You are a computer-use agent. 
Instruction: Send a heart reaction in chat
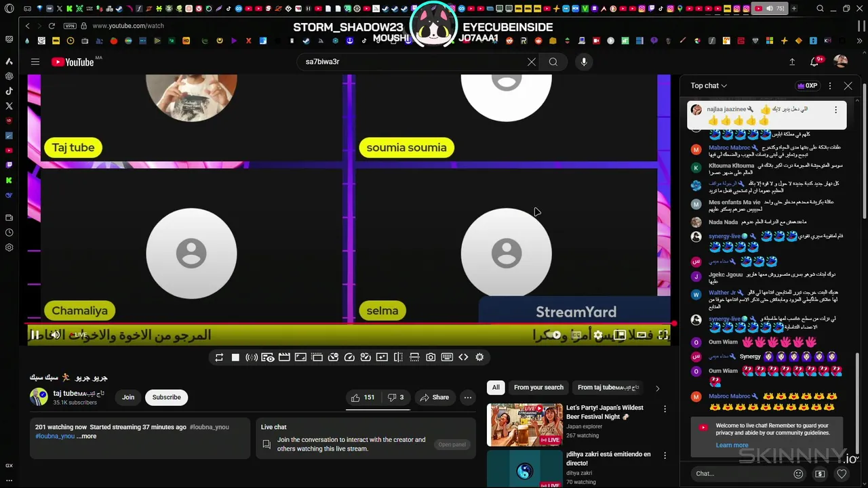842,474
